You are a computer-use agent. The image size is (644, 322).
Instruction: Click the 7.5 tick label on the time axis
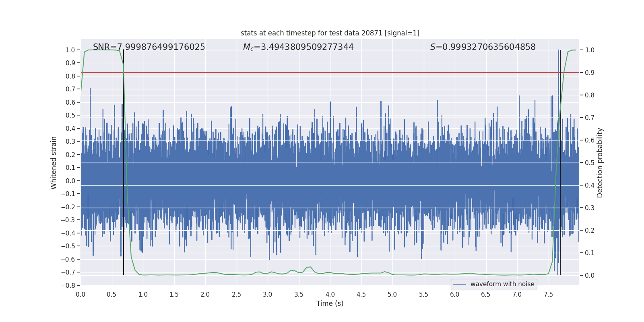[x=548, y=294]
